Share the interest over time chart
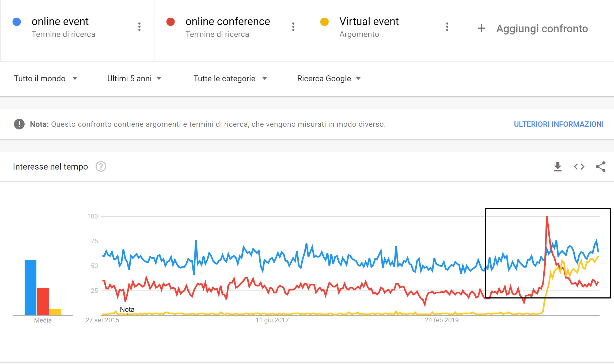 click(x=601, y=167)
